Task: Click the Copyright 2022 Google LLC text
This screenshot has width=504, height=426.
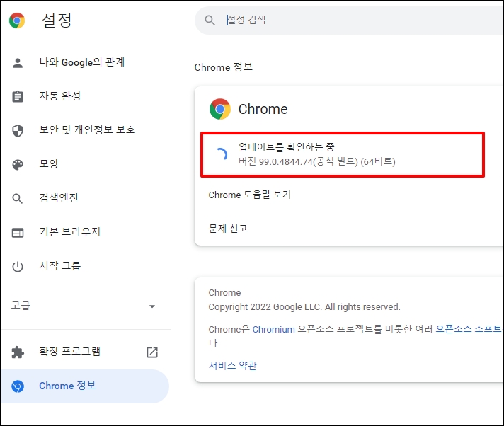Action: [x=304, y=307]
